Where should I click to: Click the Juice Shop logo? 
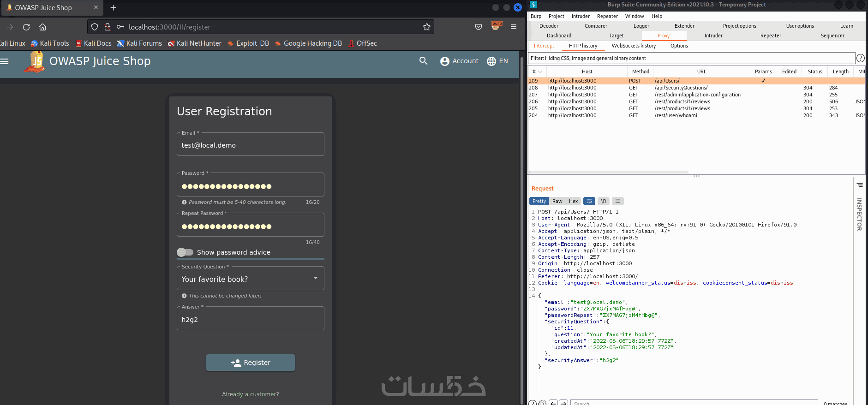click(x=35, y=62)
